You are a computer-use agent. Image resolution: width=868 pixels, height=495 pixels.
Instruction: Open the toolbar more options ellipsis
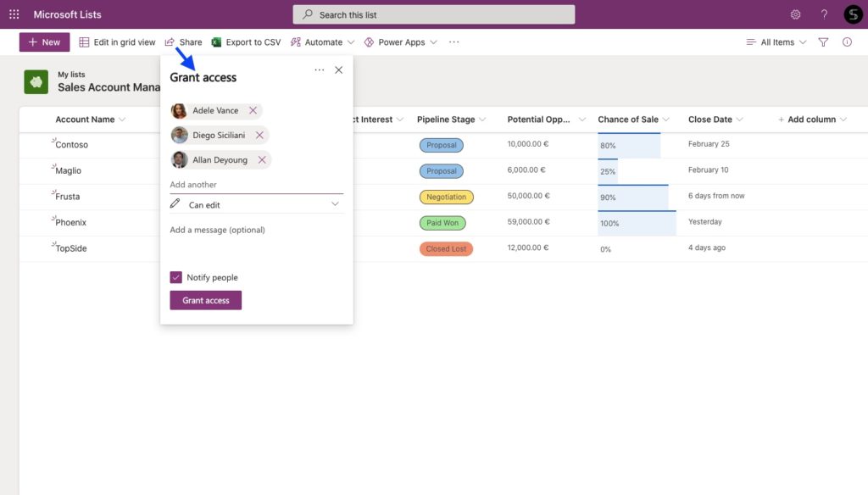pyautogui.click(x=454, y=42)
